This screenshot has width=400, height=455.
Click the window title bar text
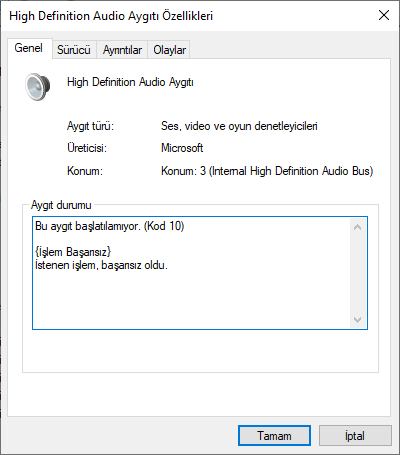[111, 16]
